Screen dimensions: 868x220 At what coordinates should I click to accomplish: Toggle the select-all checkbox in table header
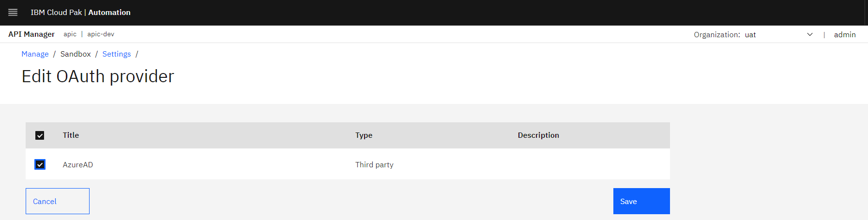click(40, 135)
